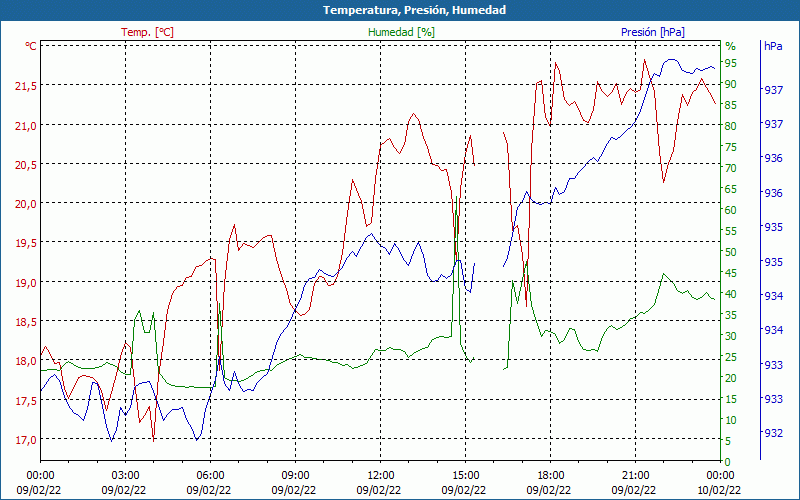Select the '20' humidity tick label
This screenshot has height=500, width=800.
(731, 378)
